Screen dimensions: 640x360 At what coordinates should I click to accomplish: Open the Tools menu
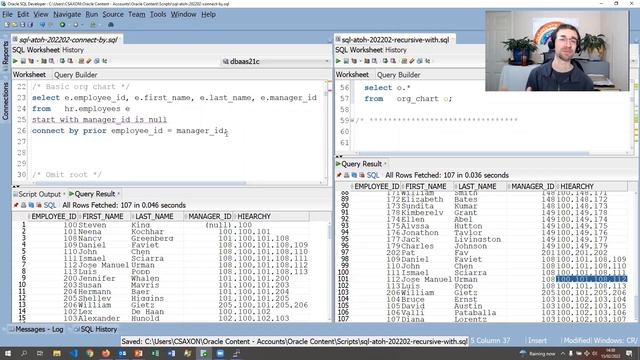click(x=158, y=14)
